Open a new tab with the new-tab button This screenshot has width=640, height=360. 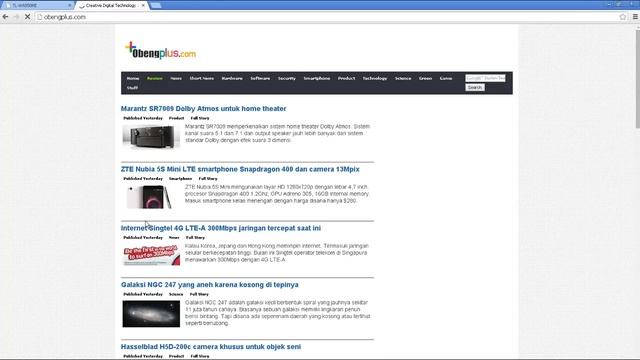[x=156, y=5]
